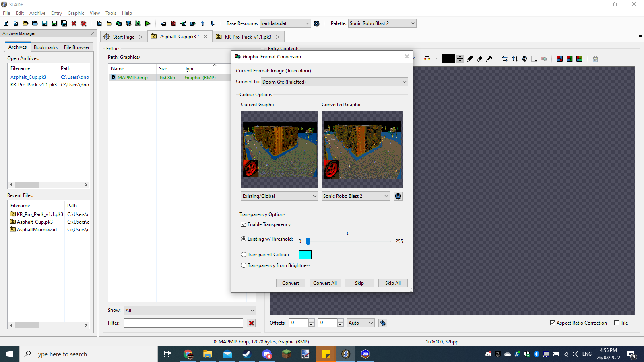This screenshot has width=644, height=362.
Task: Open SLADE app from Windows taskbar
Action: point(345,354)
